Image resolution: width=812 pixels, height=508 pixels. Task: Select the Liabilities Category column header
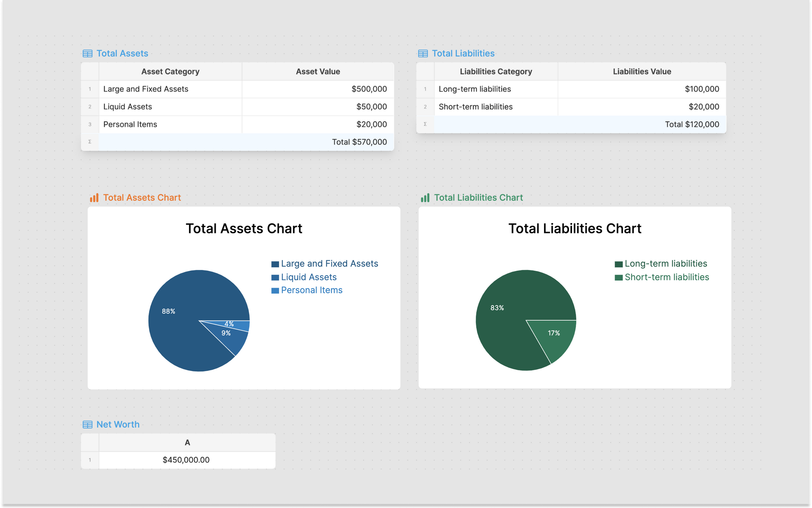coord(496,71)
